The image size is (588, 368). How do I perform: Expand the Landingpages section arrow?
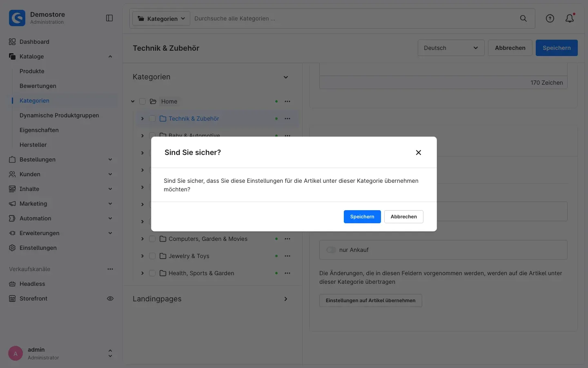click(x=286, y=299)
